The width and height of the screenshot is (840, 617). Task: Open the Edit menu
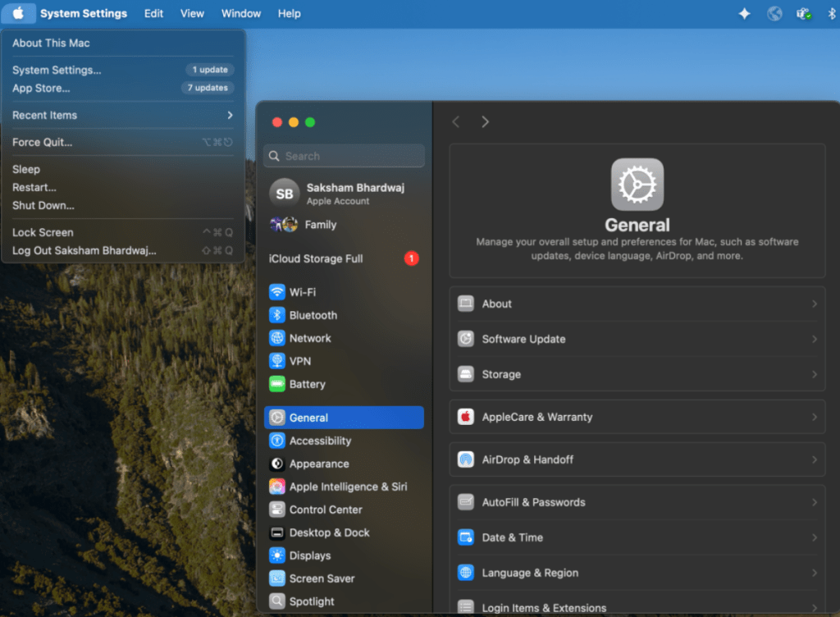[153, 13]
